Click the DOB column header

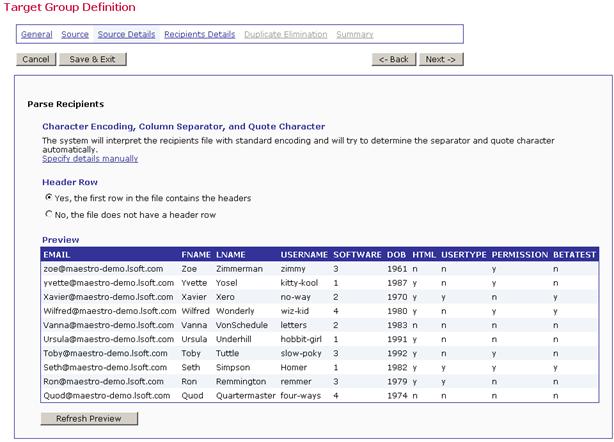click(396, 254)
